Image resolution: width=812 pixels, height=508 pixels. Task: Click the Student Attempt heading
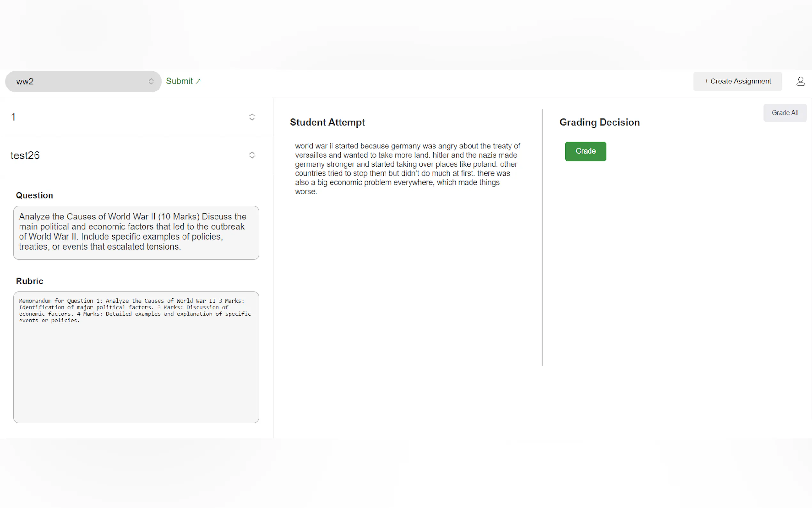point(327,122)
